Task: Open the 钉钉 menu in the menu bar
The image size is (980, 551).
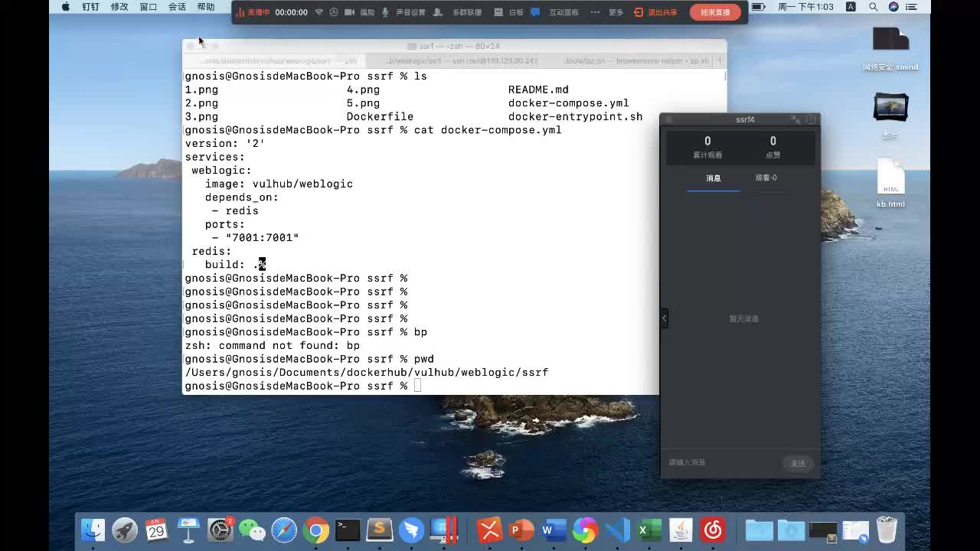Action: click(x=90, y=7)
